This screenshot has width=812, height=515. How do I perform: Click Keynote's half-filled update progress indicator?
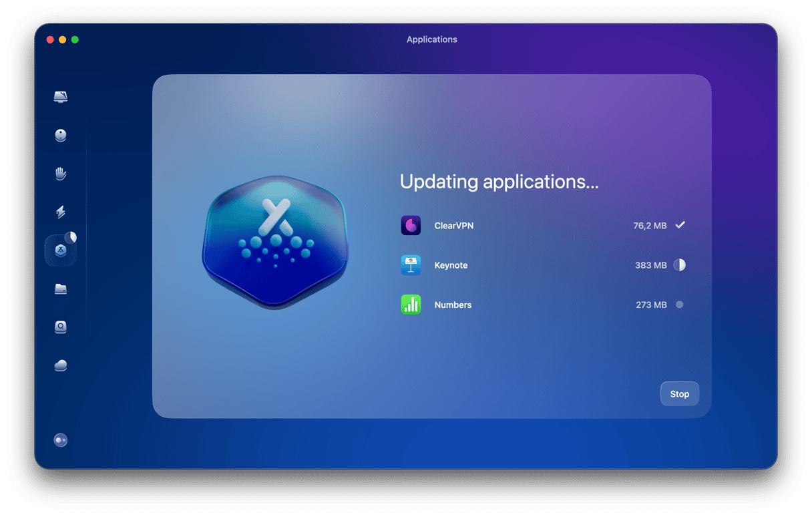pos(679,265)
